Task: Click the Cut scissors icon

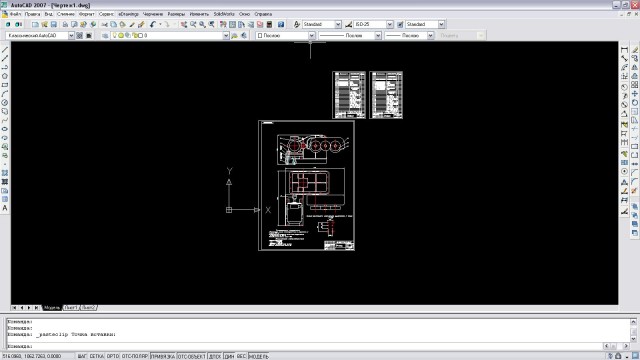Action: (x=105, y=24)
